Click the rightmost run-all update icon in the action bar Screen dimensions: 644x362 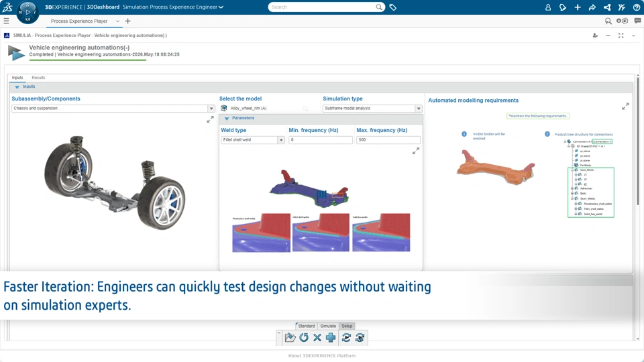pyautogui.click(x=360, y=337)
